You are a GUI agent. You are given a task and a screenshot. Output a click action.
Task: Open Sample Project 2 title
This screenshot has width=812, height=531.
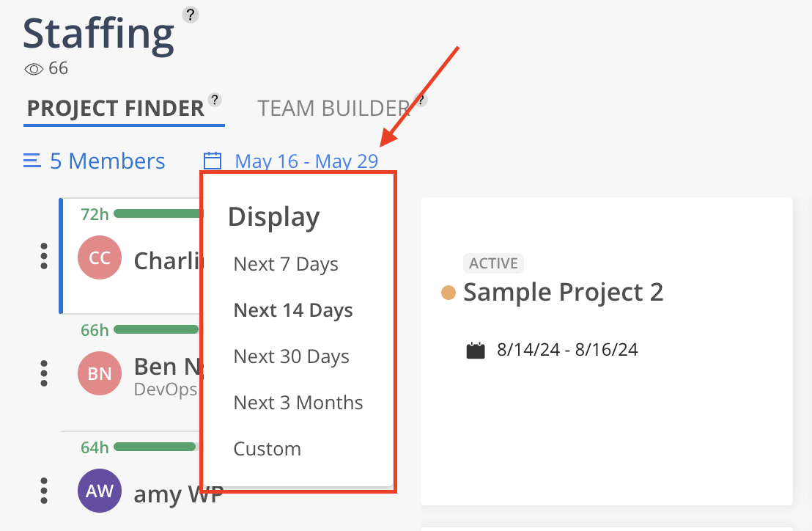point(563,292)
